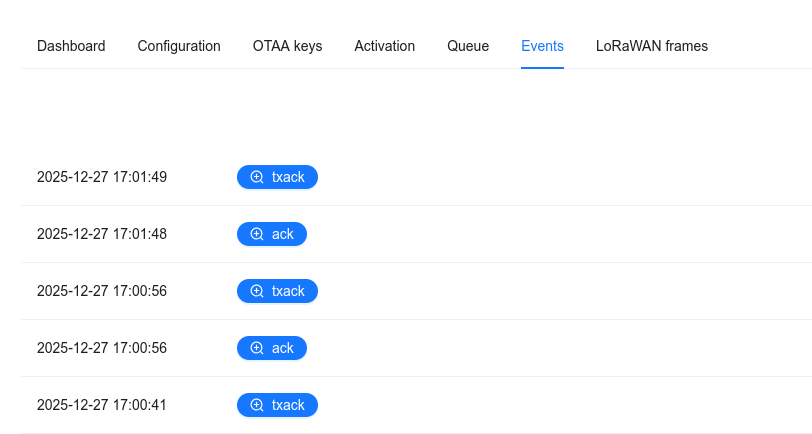Go to the OTAA keys tab

(x=287, y=46)
